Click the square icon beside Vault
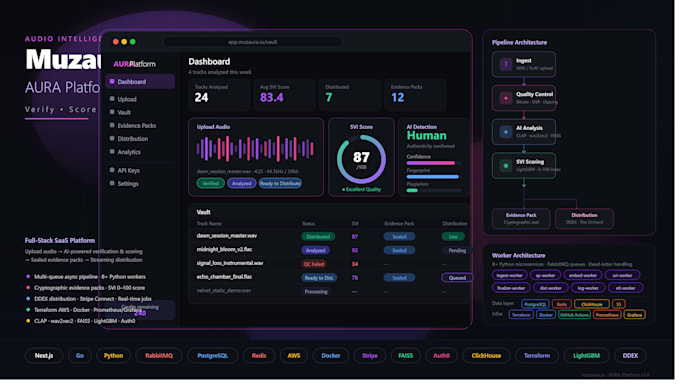 click(112, 112)
